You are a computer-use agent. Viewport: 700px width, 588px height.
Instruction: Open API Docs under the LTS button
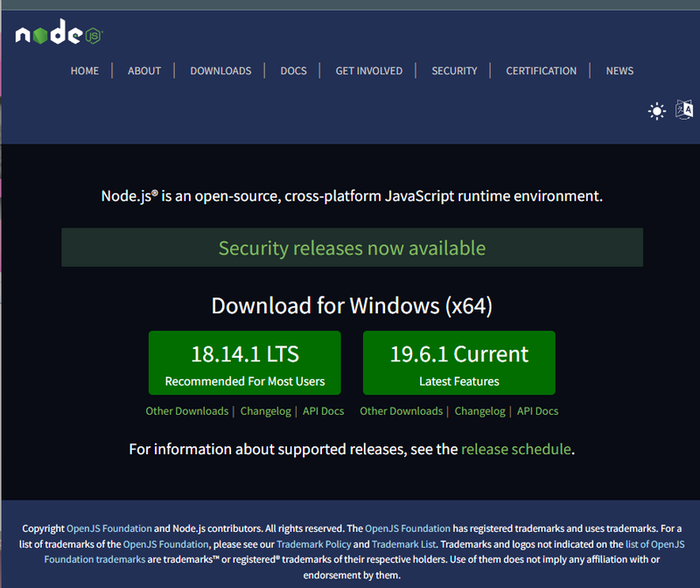(323, 411)
